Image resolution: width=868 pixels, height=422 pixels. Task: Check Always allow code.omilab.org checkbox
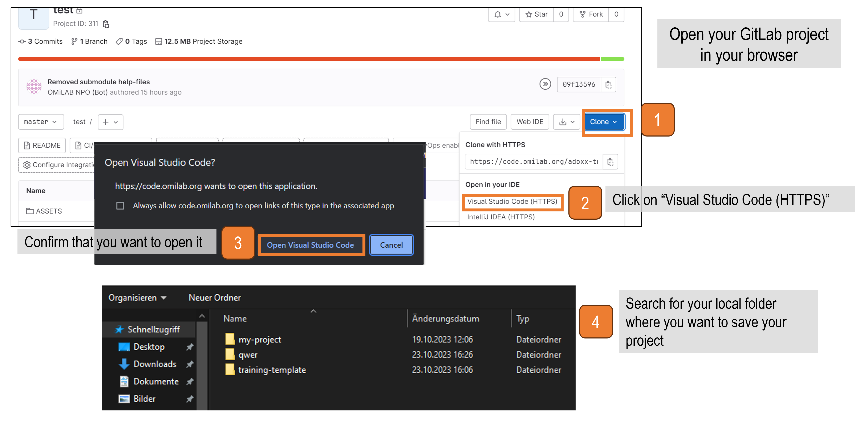(120, 206)
